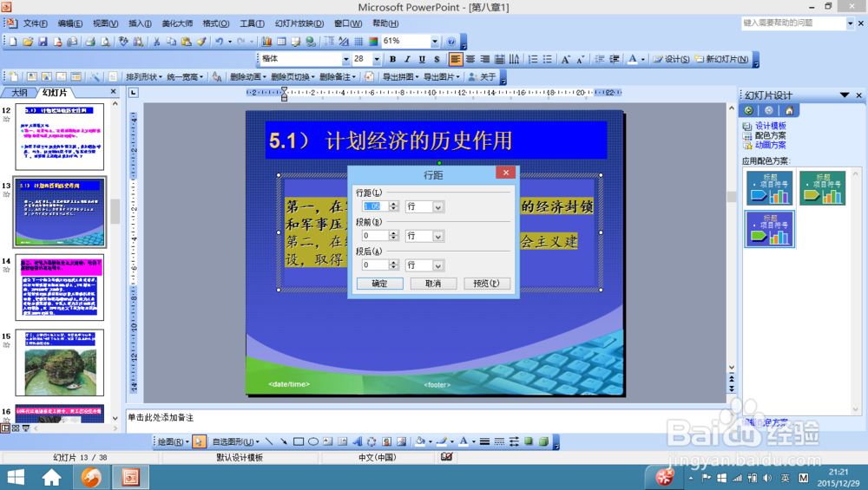Open the 幻灯片放映 menu

(x=299, y=23)
